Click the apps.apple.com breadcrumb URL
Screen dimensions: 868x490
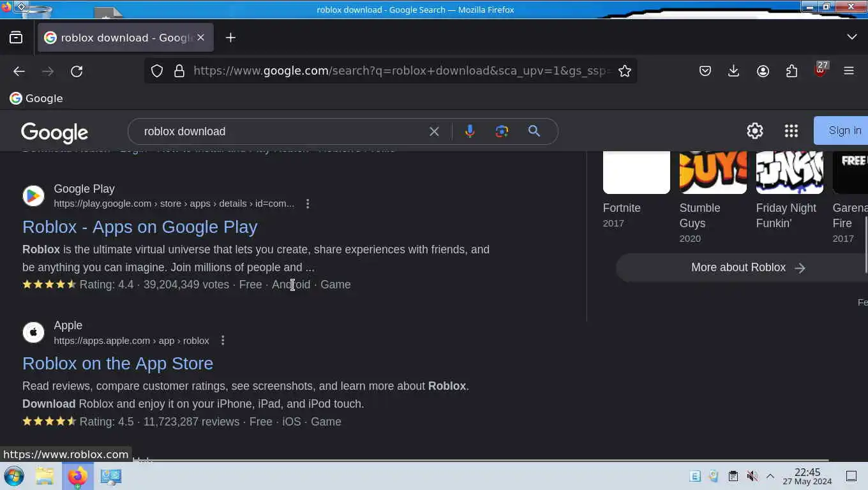click(131, 340)
